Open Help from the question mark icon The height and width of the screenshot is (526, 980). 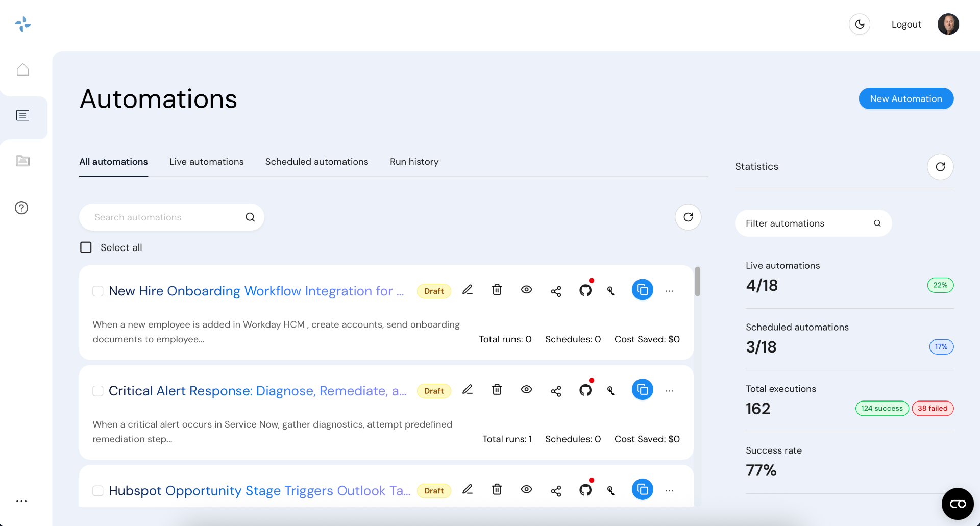coord(21,208)
